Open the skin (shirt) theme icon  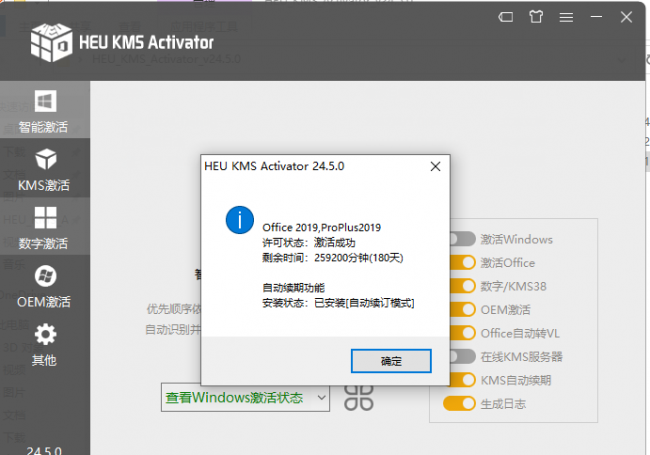[536, 17]
